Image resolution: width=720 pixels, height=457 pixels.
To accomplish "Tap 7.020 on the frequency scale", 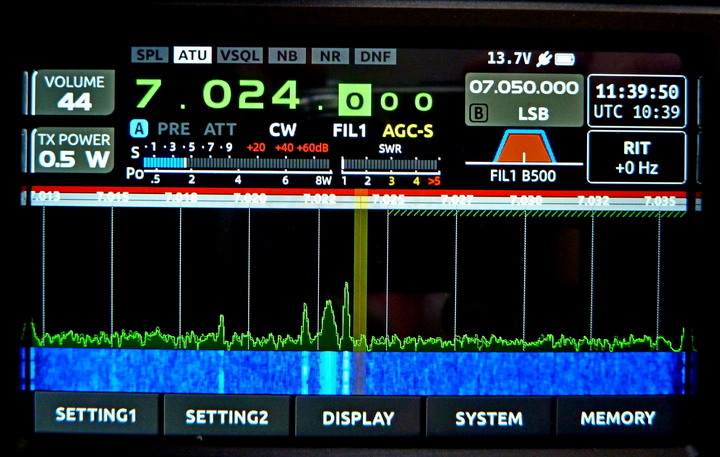I will click(x=249, y=198).
